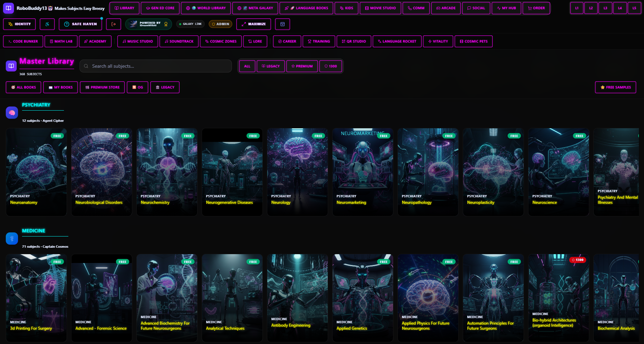Show OG books
Viewport: 644px width, 344px height.
pyautogui.click(x=137, y=87)
